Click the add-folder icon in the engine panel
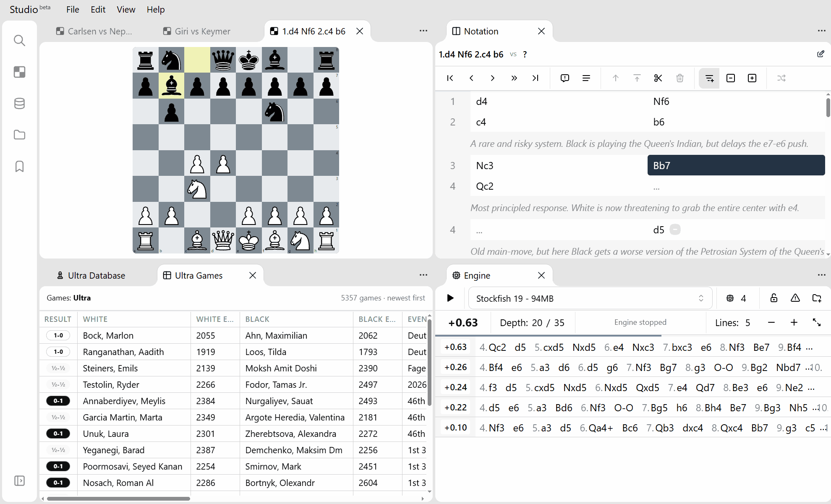The height and width of the screenshot is (504, 831). tap(817, 298)
